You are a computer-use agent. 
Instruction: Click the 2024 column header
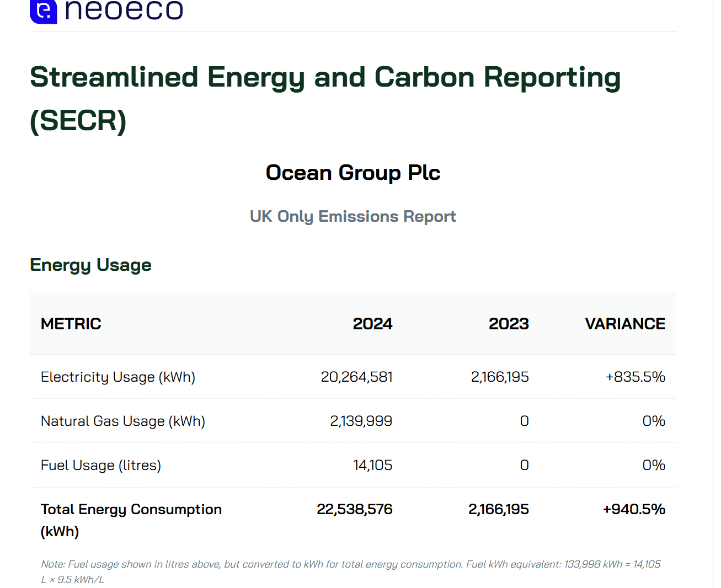pyautogui.click(x=373, y=324)
